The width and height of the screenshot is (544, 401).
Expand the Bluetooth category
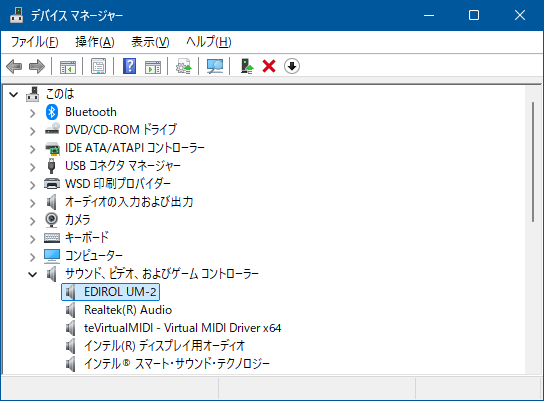(32, 113)
